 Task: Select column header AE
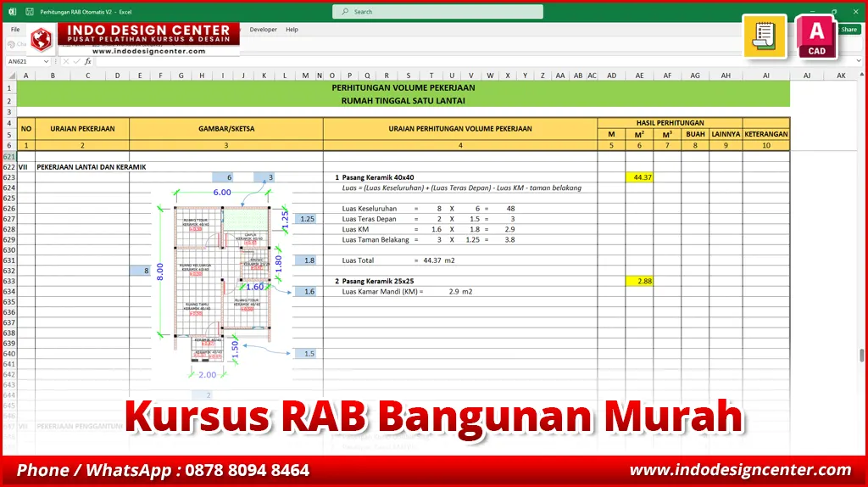tap(639, 76)
